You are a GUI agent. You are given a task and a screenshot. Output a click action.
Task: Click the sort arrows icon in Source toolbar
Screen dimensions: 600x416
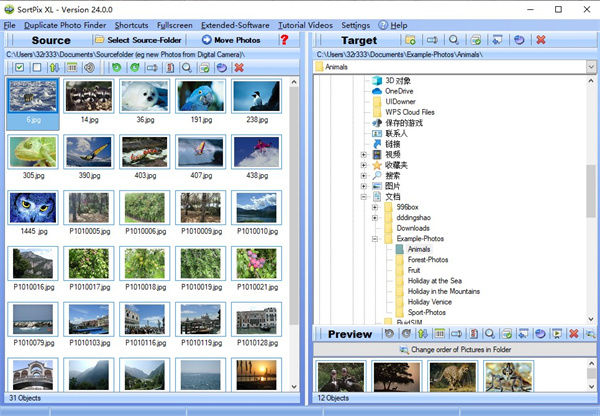tap(54, 67)
